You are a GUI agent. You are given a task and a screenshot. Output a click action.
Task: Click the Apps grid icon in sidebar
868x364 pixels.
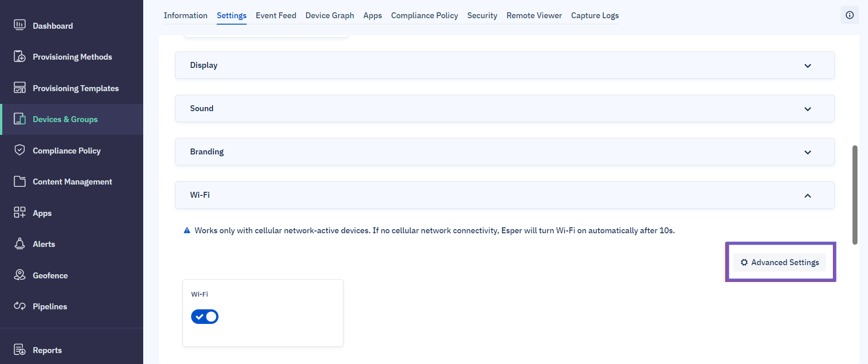click(20, 212)
